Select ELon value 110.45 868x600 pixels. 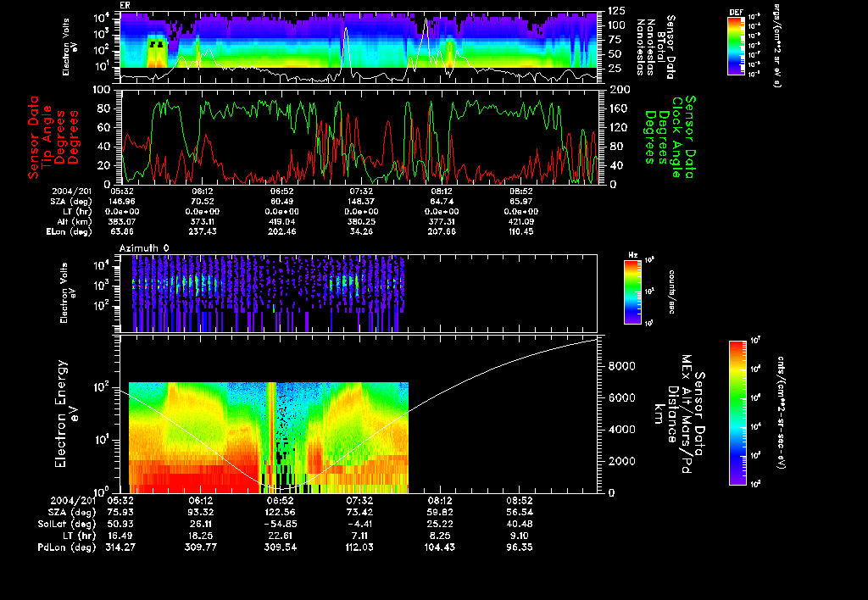click(x=521, y=231)
